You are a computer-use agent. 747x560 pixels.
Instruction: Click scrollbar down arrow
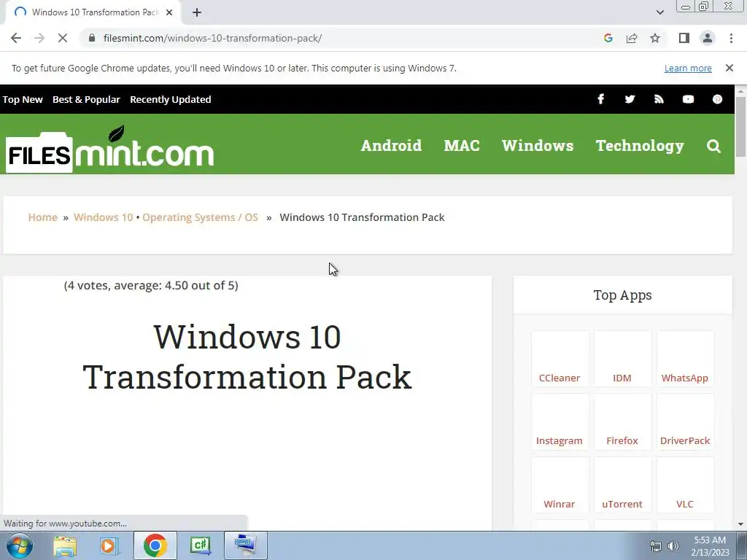[740, 524]
